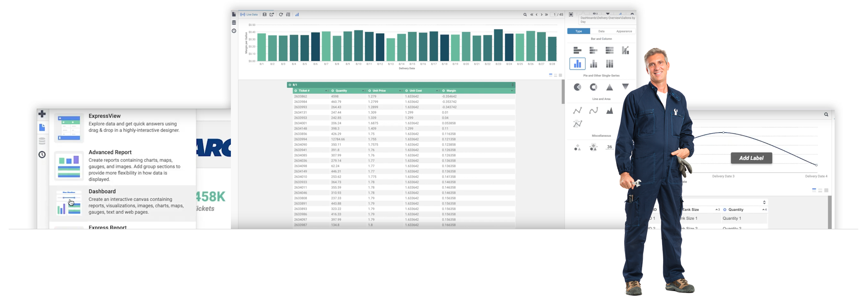Switch to the Type tab
The image size is (868, 296).
point(579,31)
